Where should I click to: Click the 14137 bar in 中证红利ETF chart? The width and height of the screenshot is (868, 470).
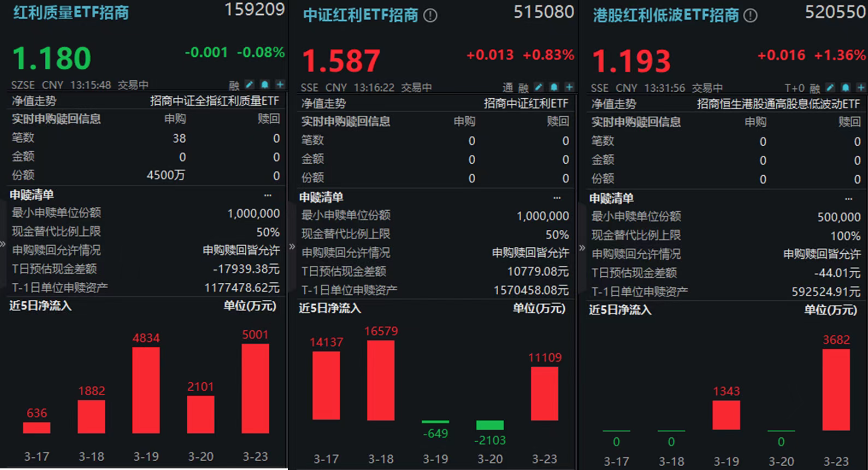click(326, 385)
